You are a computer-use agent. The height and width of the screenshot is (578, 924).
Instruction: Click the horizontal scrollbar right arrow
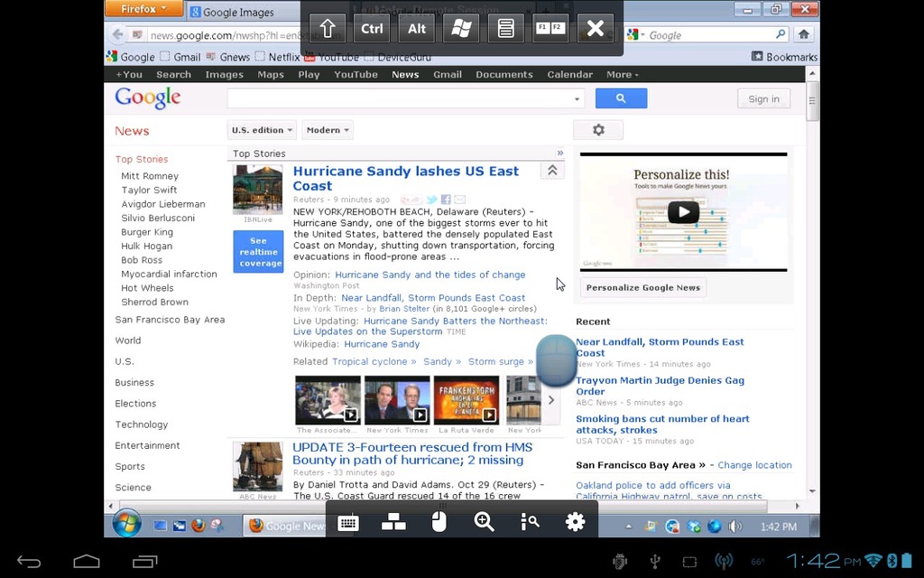point(797,506)
